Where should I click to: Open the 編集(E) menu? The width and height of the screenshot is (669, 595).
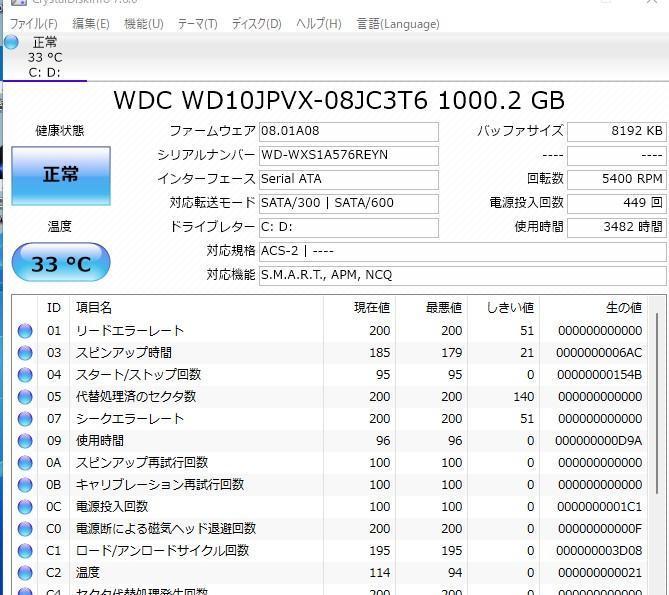point(90,24)
